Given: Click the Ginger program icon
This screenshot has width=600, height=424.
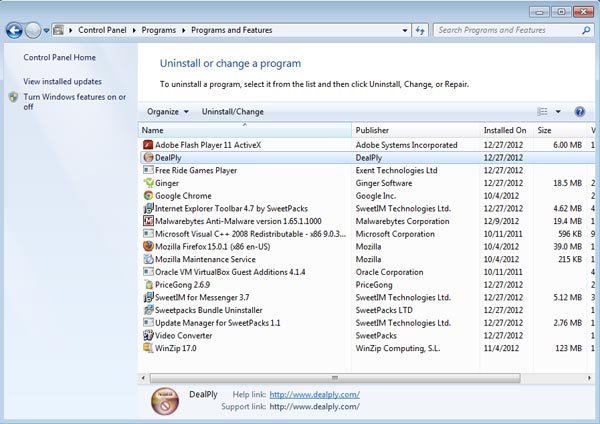Looking at the screenshot, I should (x=148, y=183).
